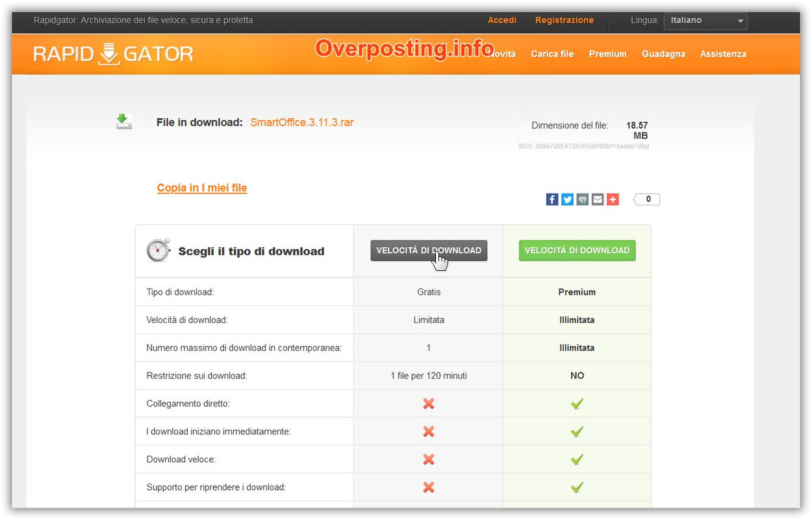Screen dimensions: 812x520
Task: Click the print share icon
Action: coord(583,200)
